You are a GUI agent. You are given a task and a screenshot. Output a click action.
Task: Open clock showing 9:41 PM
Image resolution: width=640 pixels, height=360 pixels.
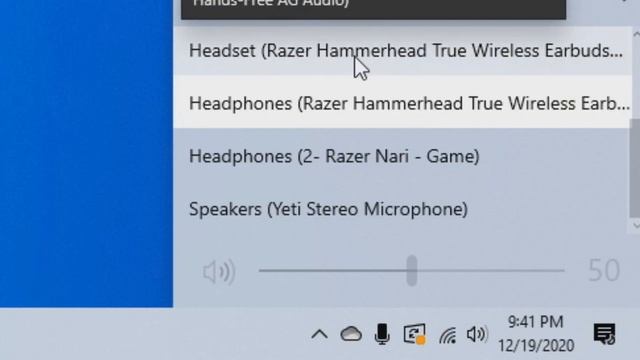[536, 334]
